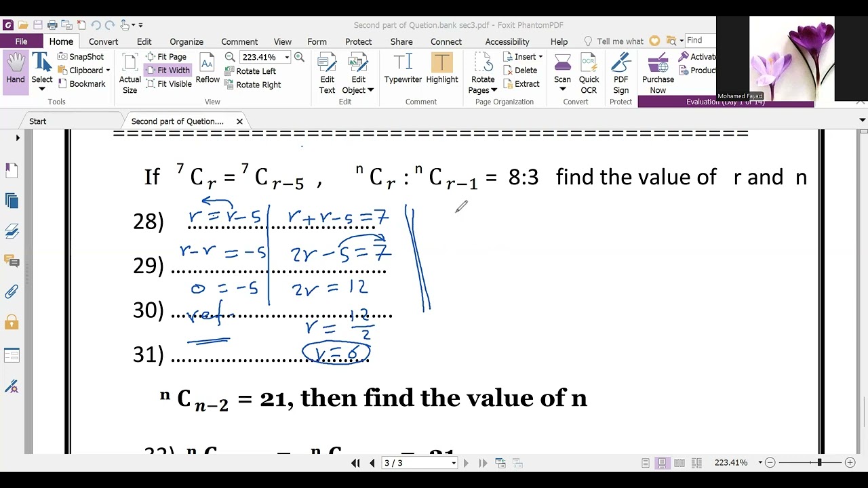Switch to the Convert ribbon tab
The height and width of the screenshot is (488, 868).
[103, 41]
